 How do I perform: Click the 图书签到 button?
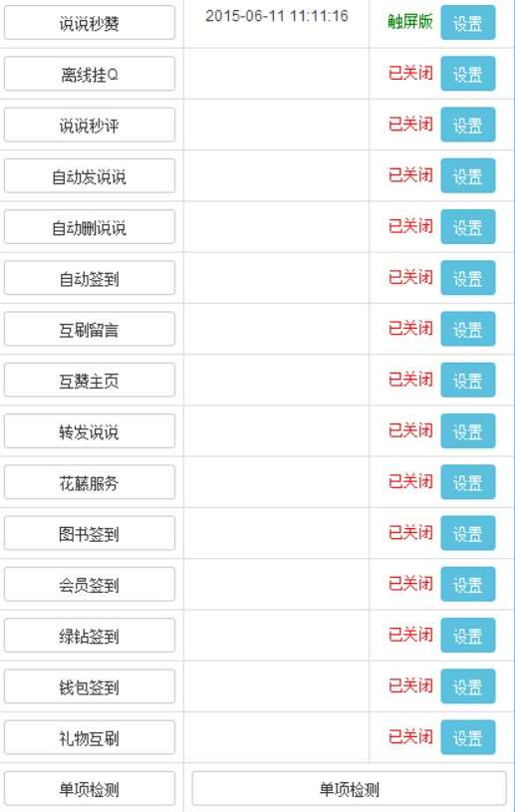89,533
